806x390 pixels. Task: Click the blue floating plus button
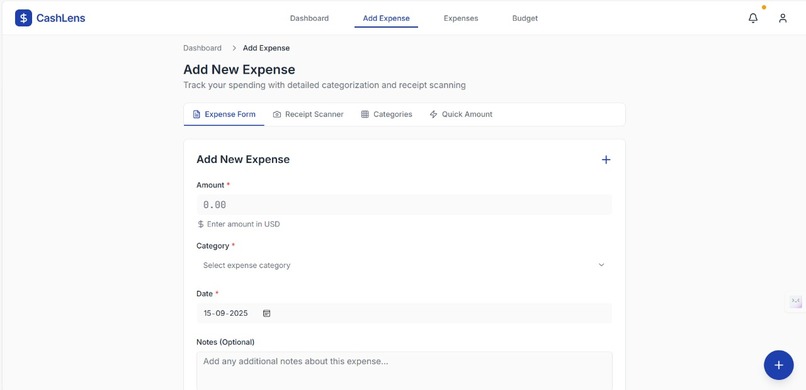coord(778,365)
